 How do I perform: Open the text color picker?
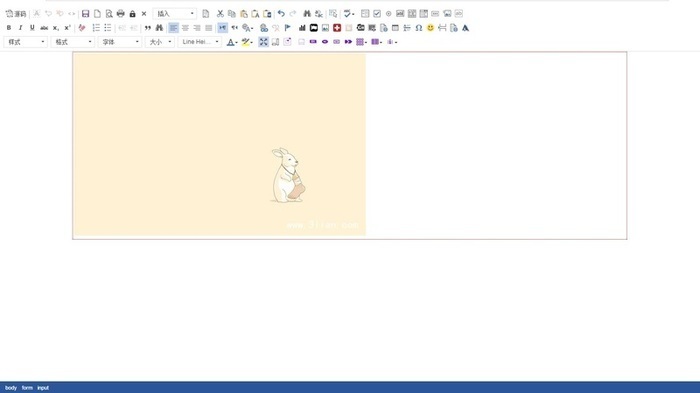[232, 42]
